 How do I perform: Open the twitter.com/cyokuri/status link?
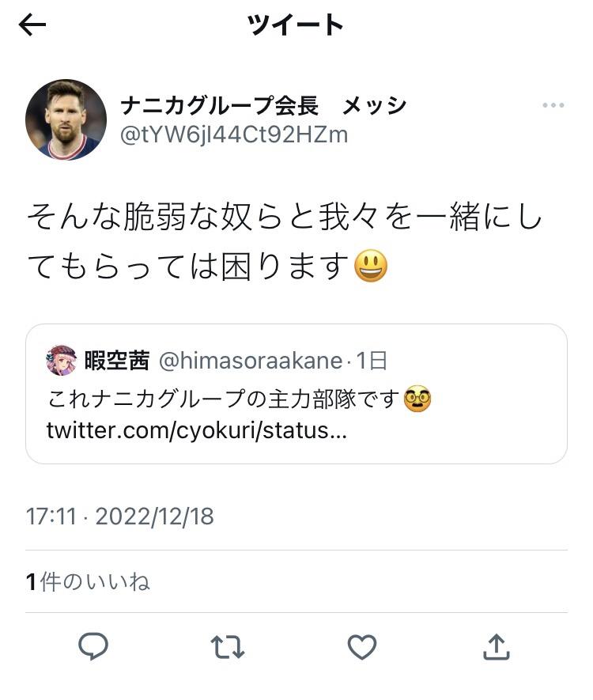(x=196, y=432)
